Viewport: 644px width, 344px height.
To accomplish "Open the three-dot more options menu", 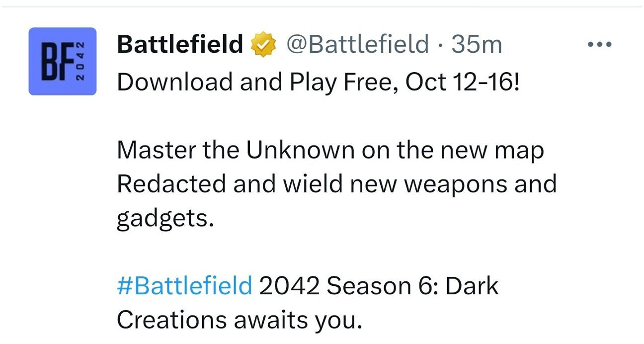I will [599, 45].
